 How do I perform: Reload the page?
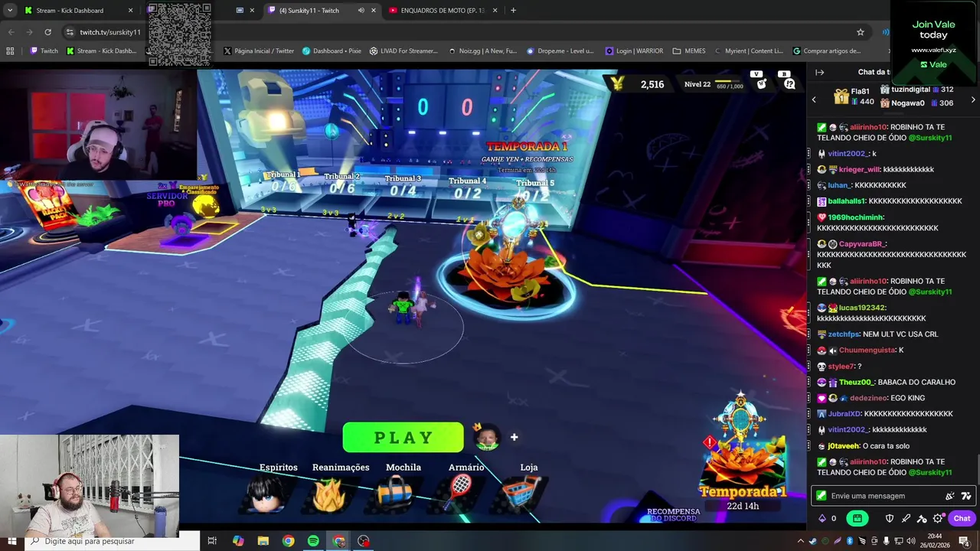pos(47,32)
